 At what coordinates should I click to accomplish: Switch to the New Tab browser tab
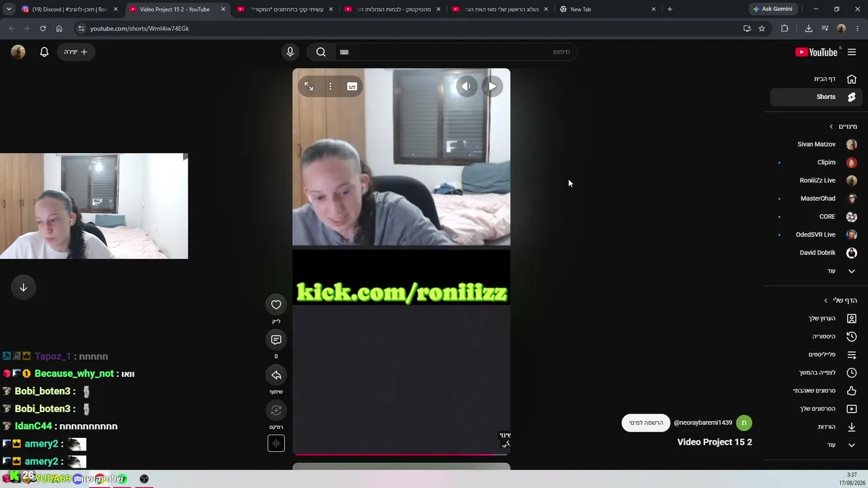[x=607, y=9]
